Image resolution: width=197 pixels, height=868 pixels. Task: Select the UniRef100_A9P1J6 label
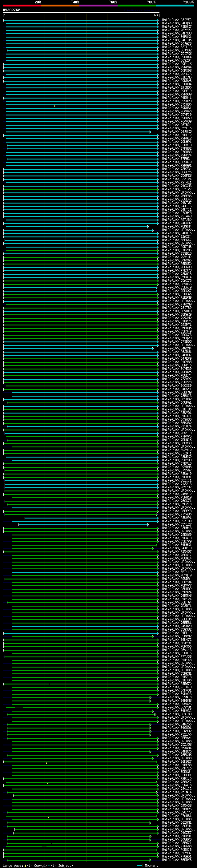[x=177, y=64]
